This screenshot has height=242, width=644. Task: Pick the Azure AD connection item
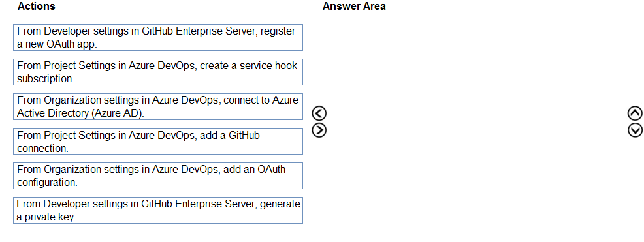click(158, 106)
